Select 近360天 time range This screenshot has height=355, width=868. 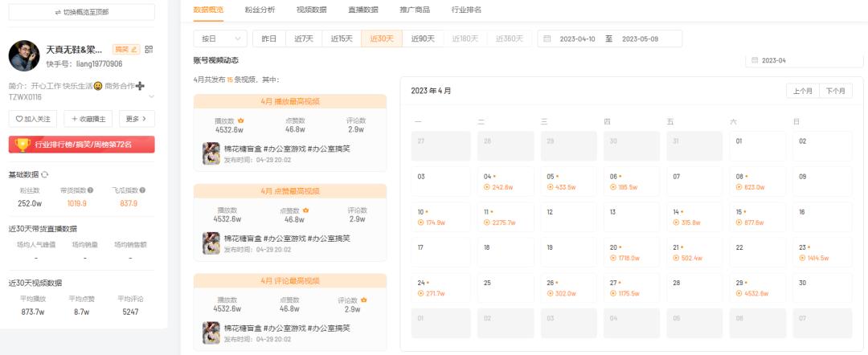[x=510, y=39]
